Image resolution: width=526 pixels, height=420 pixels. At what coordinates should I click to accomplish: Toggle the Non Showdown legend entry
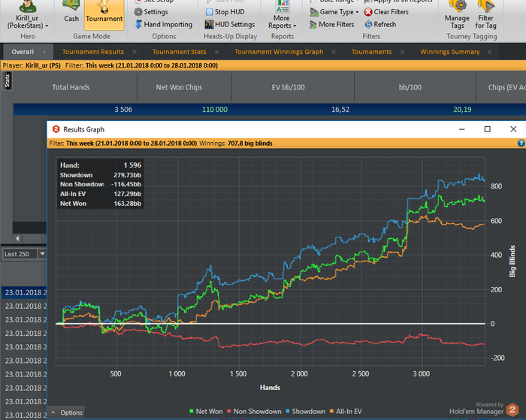[x=254, y=411]
